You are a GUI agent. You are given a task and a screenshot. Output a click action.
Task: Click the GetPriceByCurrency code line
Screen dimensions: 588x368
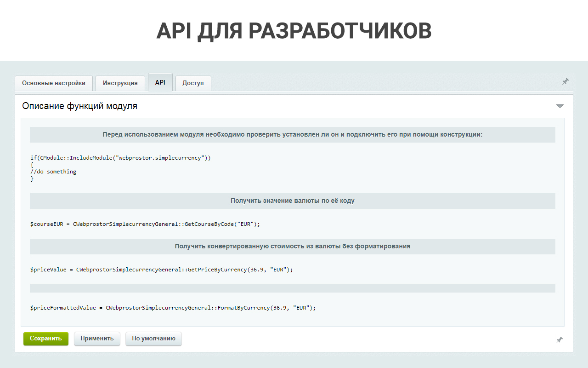(161, 270)
